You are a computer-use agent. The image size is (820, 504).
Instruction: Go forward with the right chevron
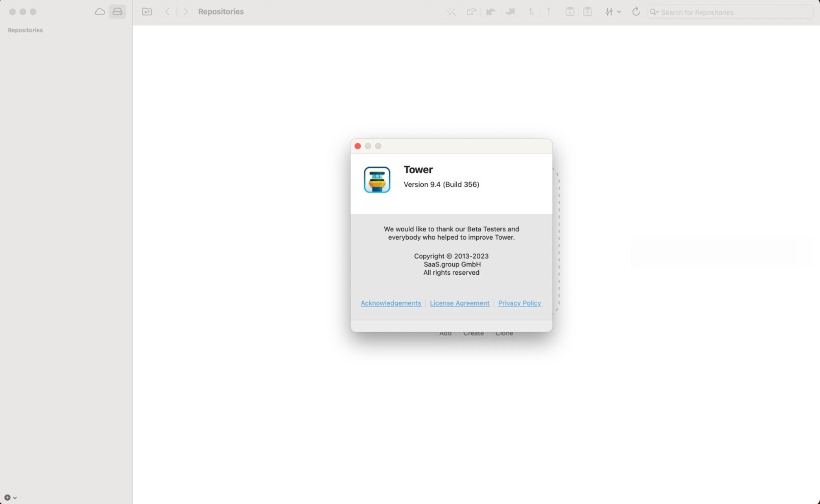(x=186, y=12)
